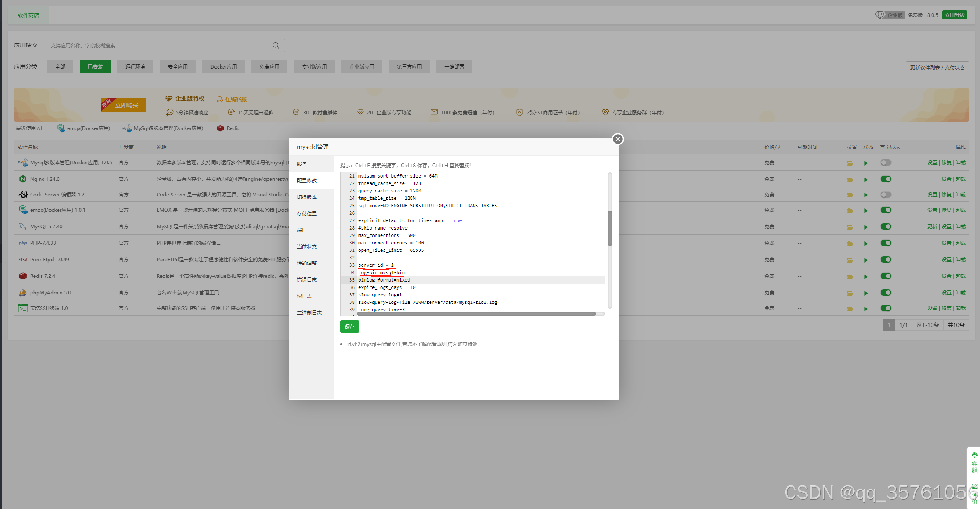Click 立即升级 upgrade button
The image size is (980, 509).
pos(954,15)
